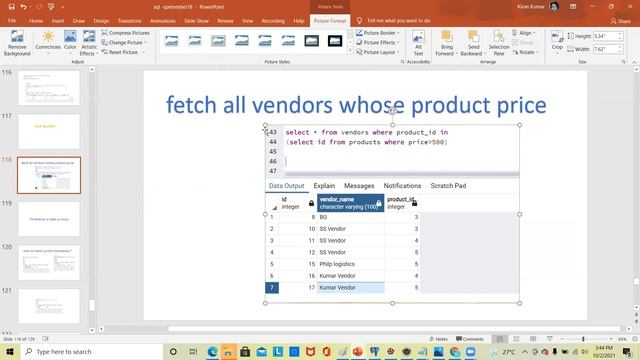Viewport: 640px width, 360px height.
Task: Open Zoom app from taskbar
Action: 471,351
